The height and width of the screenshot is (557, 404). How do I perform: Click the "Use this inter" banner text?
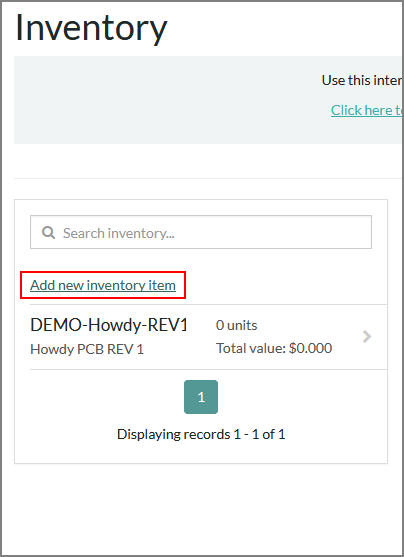(362, 80)
